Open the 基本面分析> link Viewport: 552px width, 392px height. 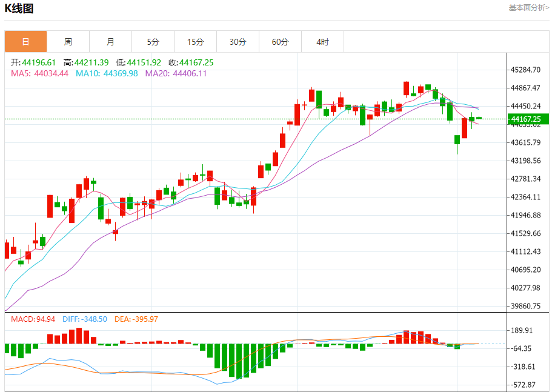click(528, 8)
